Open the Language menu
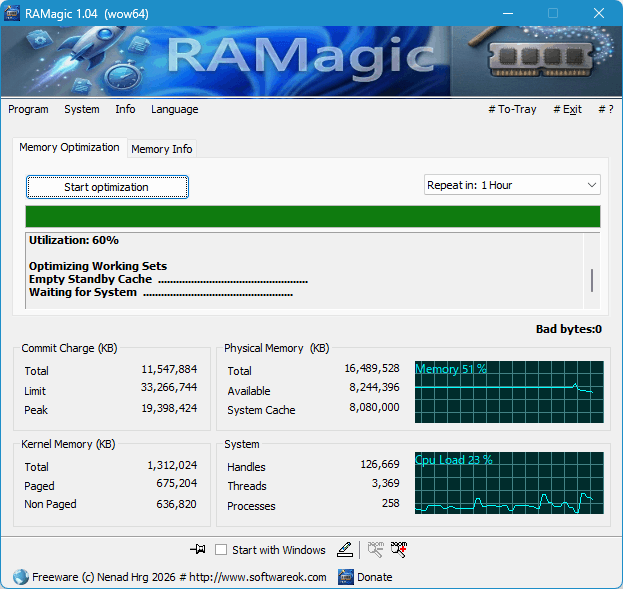This screenshot has width=623, height=589. point(174,109)
